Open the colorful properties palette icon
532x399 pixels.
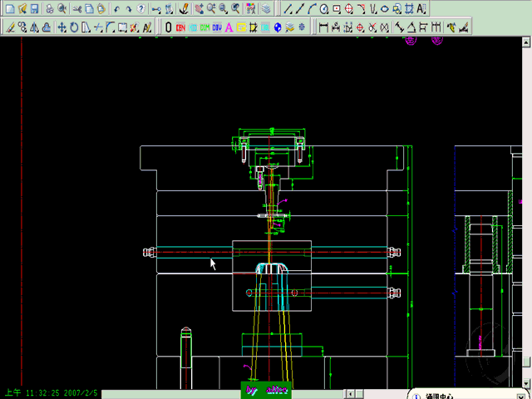coord(251,9)
